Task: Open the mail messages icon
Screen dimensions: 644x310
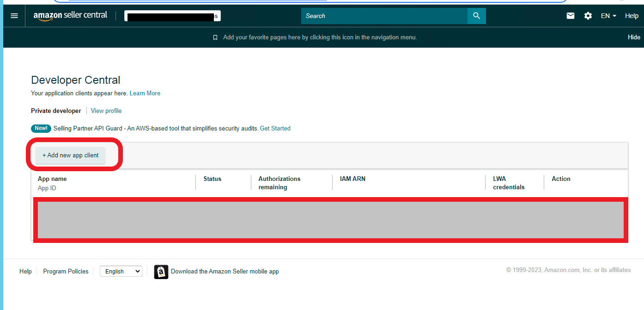Action: coord(571,16)
